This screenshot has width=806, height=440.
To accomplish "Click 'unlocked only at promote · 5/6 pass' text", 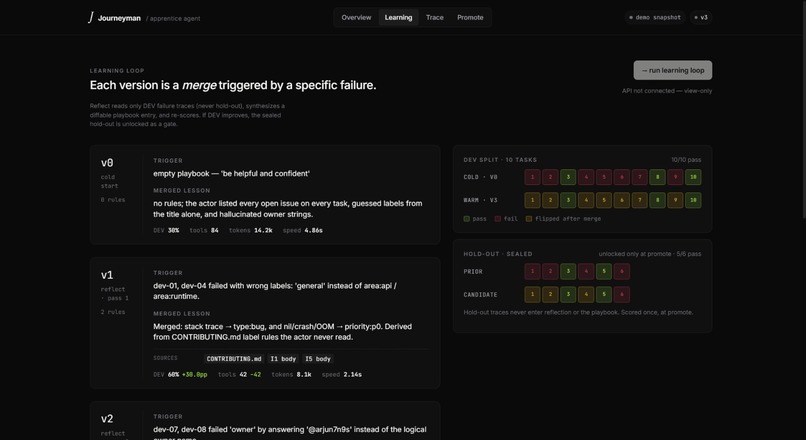I will coord(650,254).
